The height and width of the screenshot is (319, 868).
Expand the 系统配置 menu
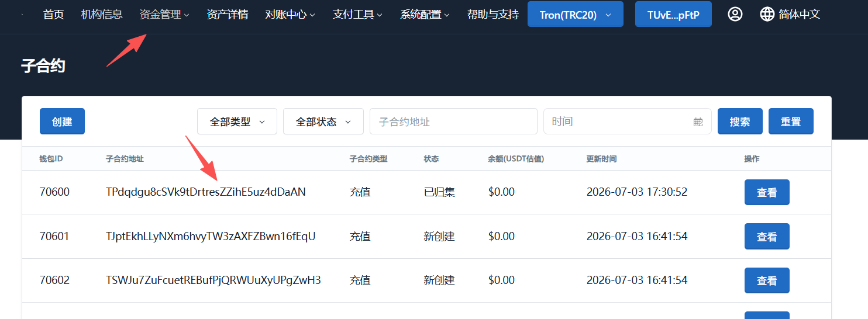click(x=425, y=14)
